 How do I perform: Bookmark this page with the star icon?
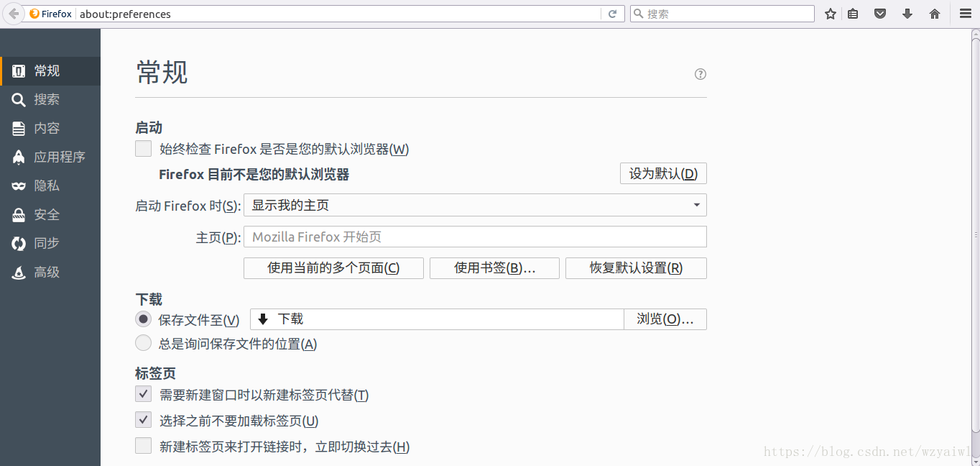pyautogui.click(x=831, y=14)
